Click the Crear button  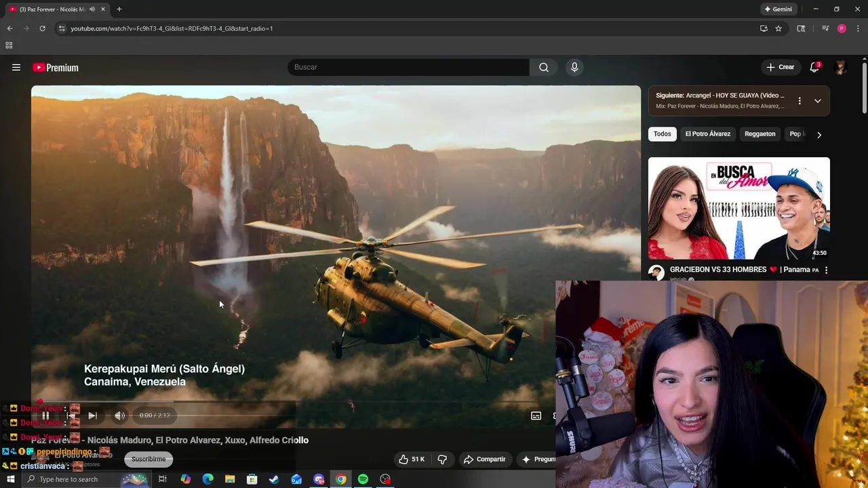click(x=780, y=67)
